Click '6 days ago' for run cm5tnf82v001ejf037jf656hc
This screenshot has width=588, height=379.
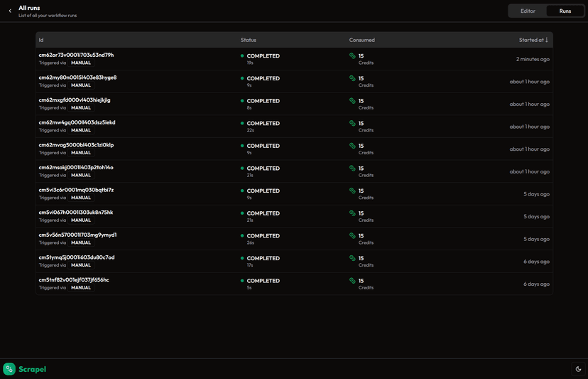pyautogui.click(x=536, y=284)
